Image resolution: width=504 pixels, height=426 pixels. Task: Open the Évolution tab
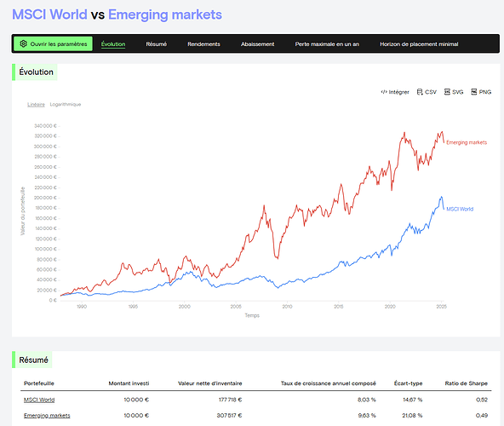pos(113,44)
